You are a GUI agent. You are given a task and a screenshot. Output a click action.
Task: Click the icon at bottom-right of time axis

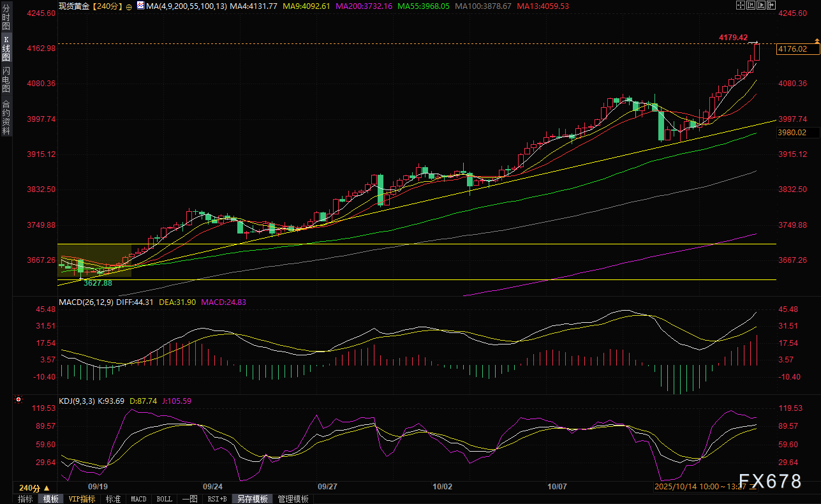tap(753, 487)
